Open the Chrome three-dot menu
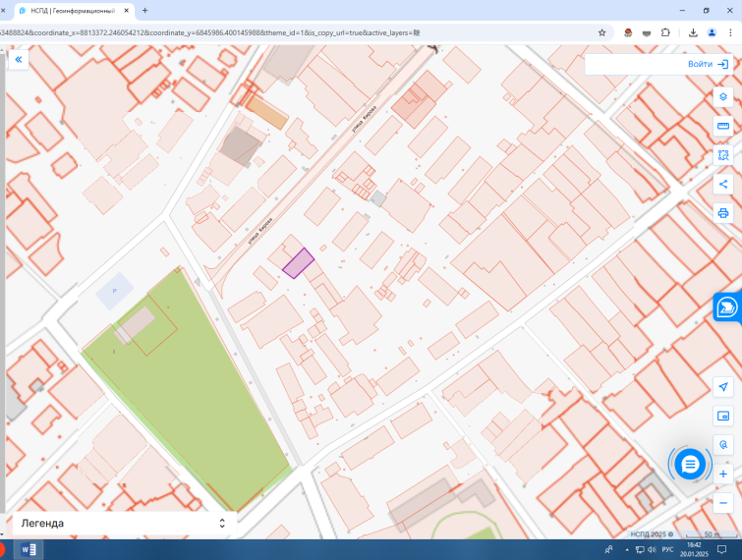This screenshot has width=742, height=560. tap(730, 32)
